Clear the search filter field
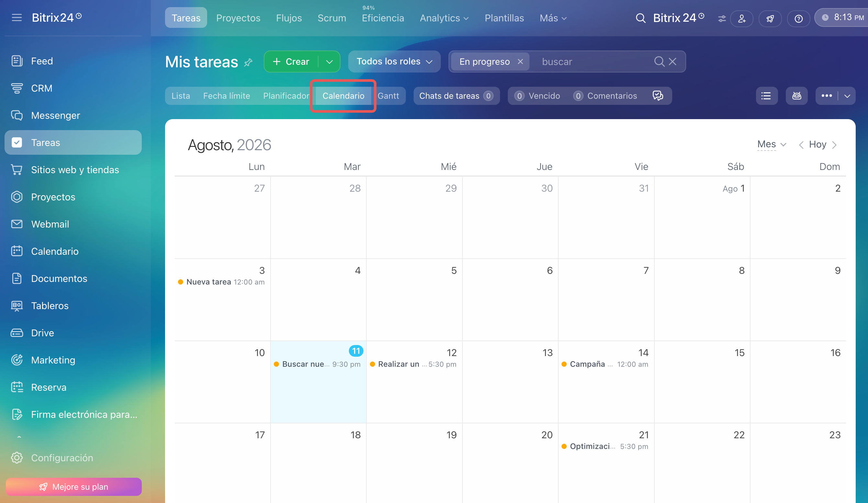This screenshot has width=868, height=503. (672, 62)
